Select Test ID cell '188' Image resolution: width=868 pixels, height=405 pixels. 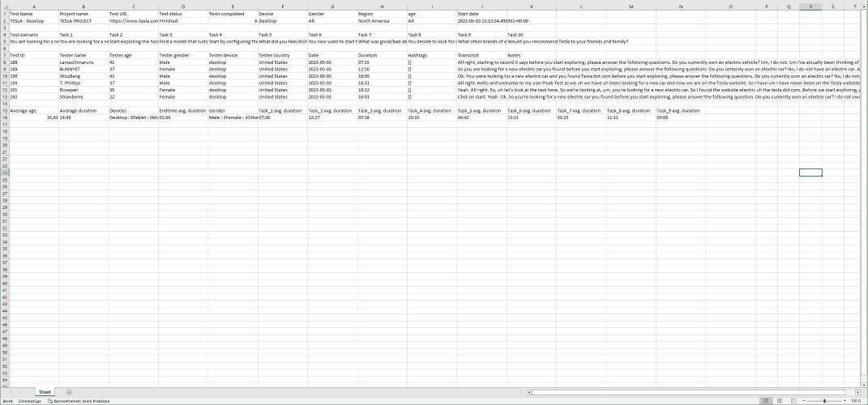(34, 62)
